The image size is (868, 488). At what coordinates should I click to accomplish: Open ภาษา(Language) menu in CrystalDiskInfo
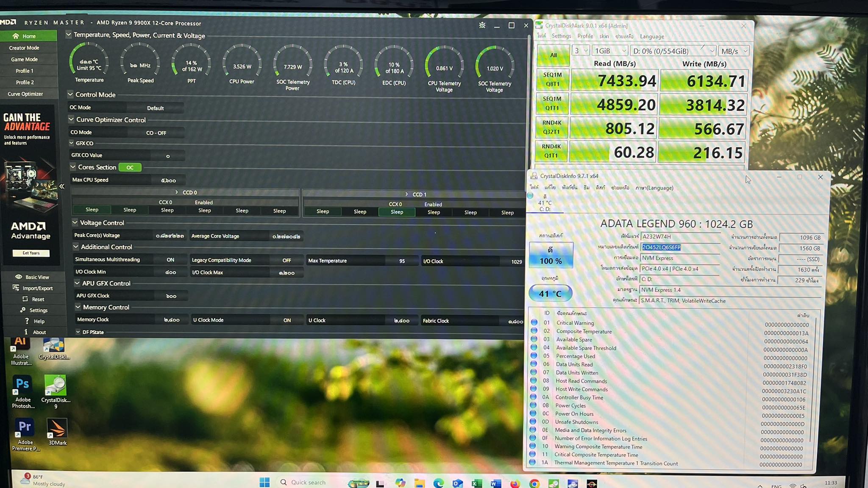point(654,188)
